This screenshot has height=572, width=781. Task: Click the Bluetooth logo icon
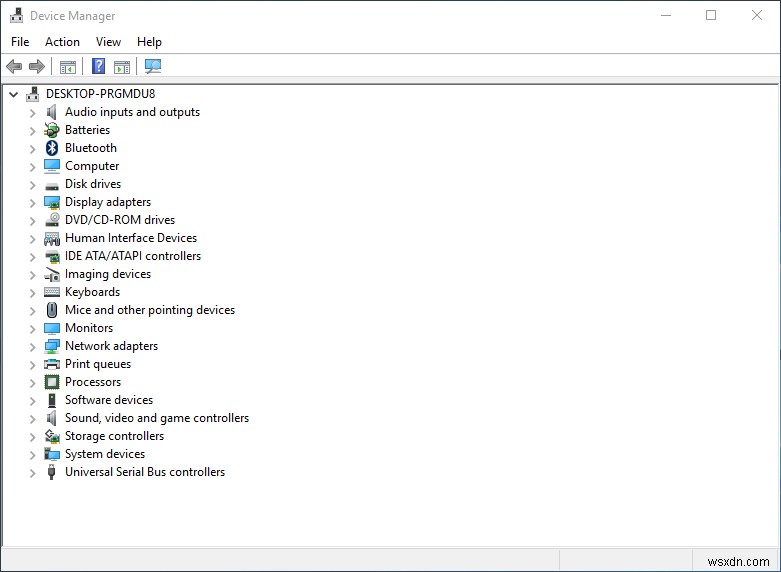[x=52, y=148]
